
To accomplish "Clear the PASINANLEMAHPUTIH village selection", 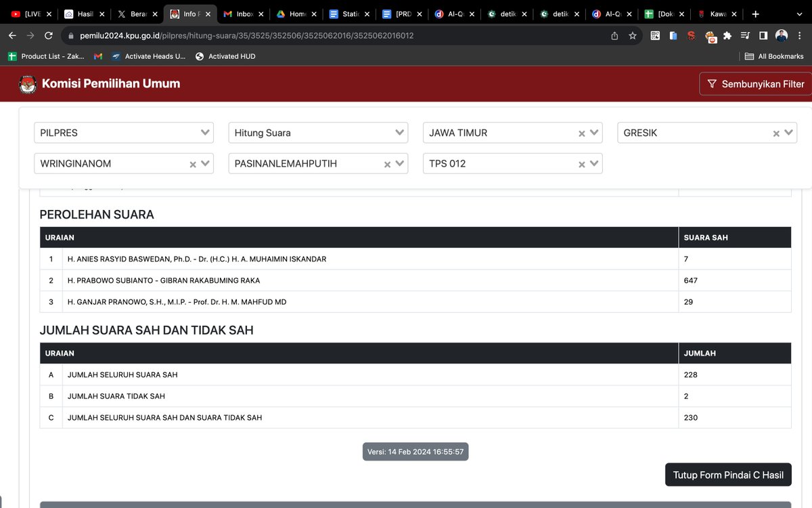I will 388,164.
